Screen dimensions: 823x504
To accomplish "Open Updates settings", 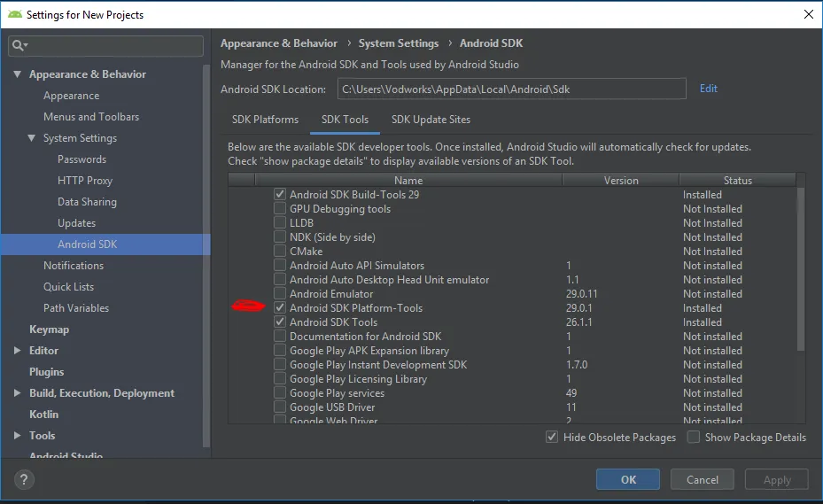I will [77, 223].
